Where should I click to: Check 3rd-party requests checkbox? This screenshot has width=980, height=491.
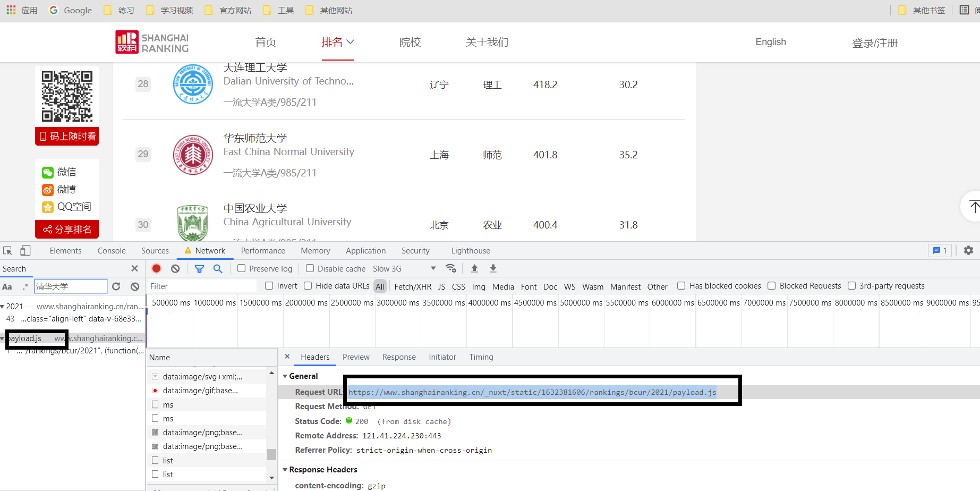point(851,286)
